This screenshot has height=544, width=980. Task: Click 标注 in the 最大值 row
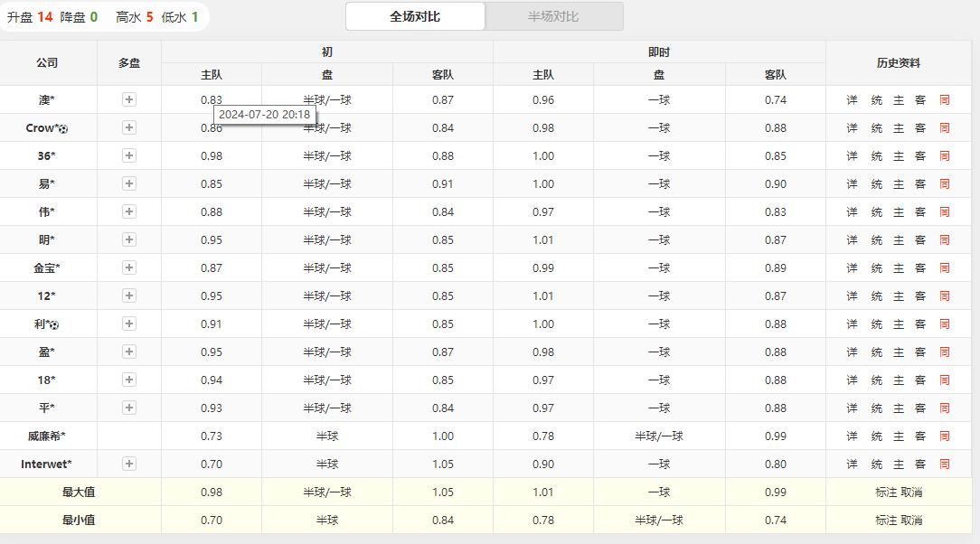886,492
